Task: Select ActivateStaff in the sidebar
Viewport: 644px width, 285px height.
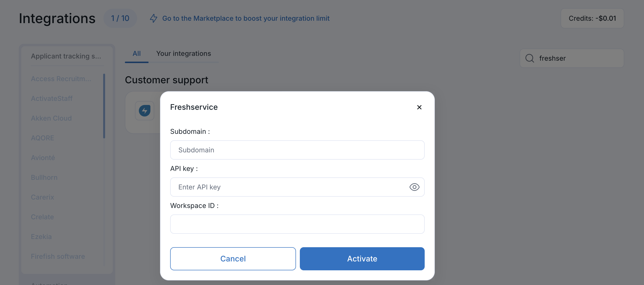Action: point(52,98)
